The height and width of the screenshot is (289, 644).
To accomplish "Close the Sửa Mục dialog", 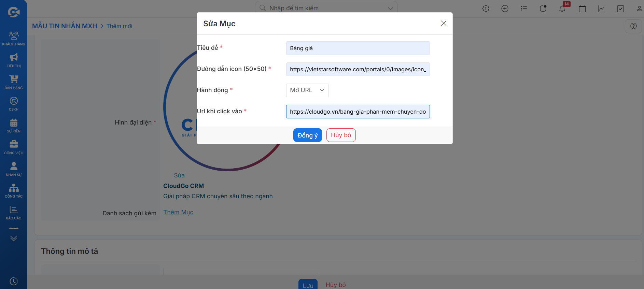I will point(444,23).
